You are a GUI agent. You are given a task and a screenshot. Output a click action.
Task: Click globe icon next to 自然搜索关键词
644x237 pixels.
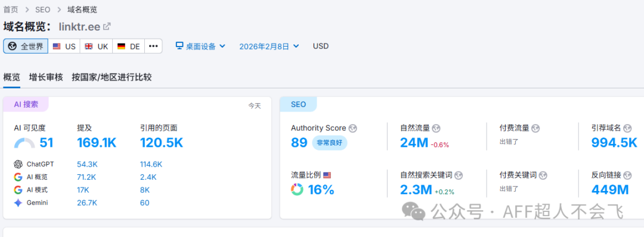[459, 176]
